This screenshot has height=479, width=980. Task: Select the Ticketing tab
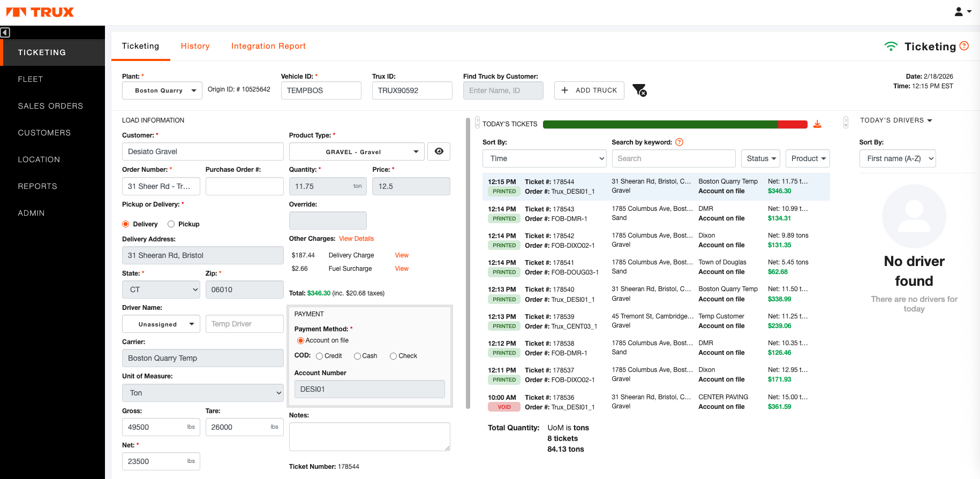coord(140,46)
